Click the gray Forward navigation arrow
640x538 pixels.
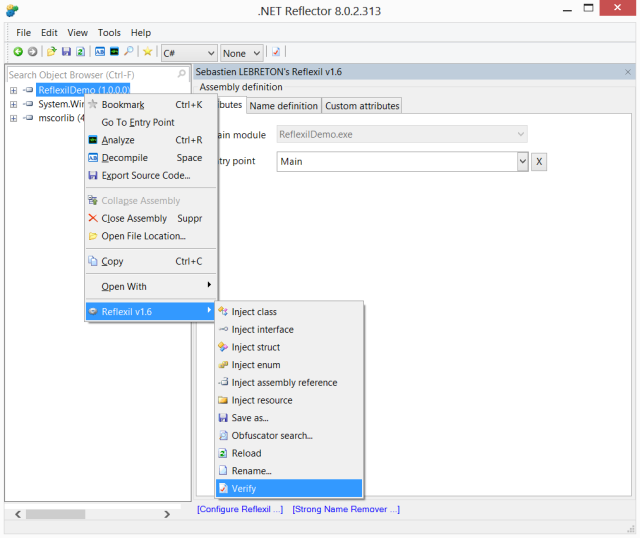tap(33, 52)
